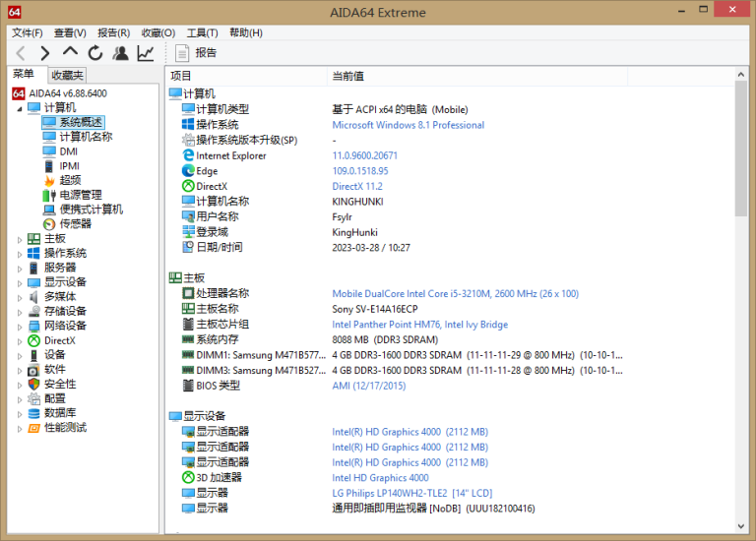This screenshot has width=756, height=541.
Task: Open the Intel Core i5-3210M processor link
Action: coord(455,294)
